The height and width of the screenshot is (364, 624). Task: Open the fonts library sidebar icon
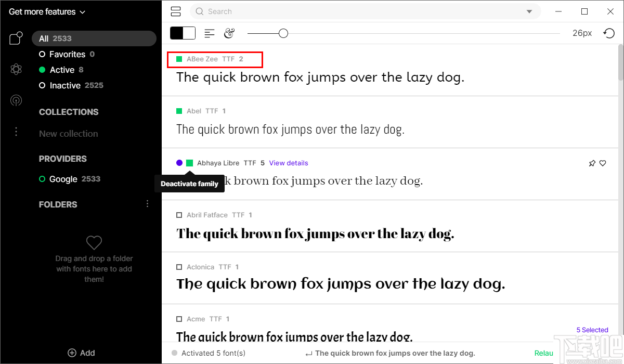16,38
